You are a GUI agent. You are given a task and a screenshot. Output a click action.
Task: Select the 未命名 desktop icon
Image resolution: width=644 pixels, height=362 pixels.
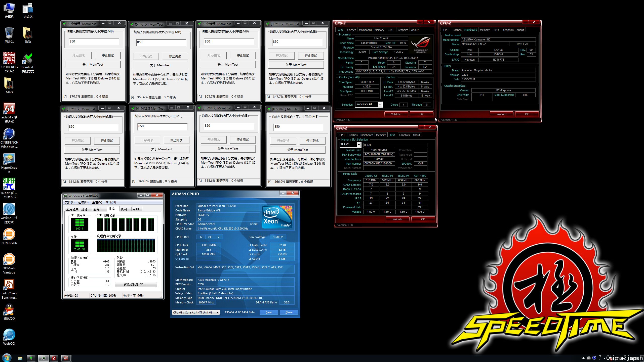[x=28, y=11]
